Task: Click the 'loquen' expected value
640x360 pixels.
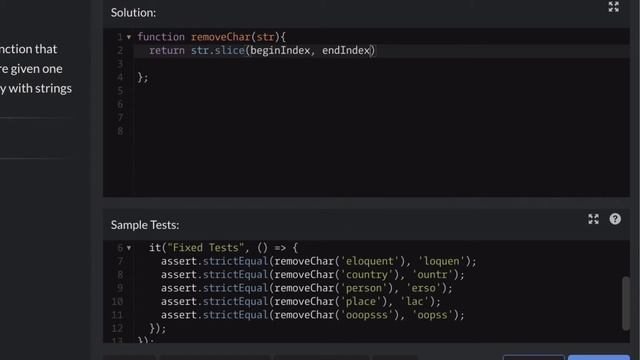Action: (442, 261)
